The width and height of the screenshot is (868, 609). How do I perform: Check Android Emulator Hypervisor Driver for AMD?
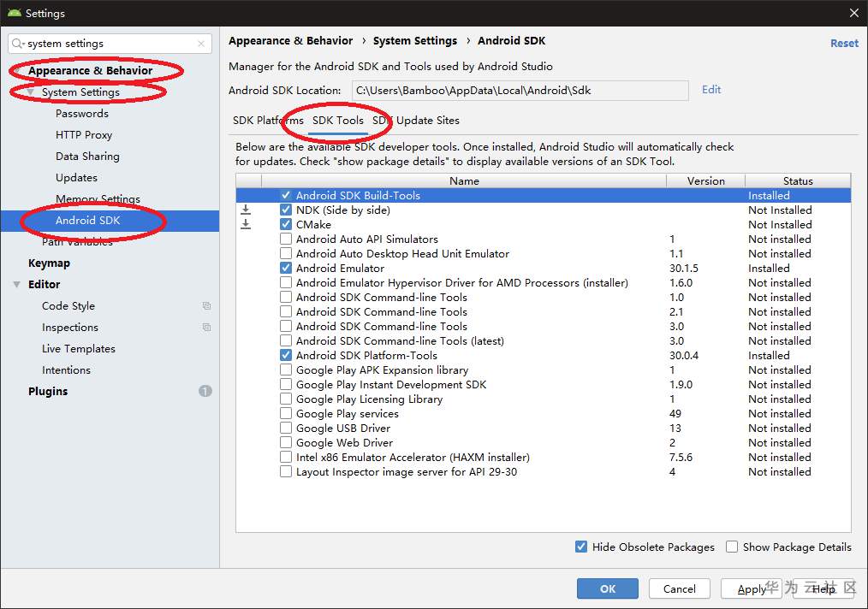pyautogui.click(x=286, y=282)
